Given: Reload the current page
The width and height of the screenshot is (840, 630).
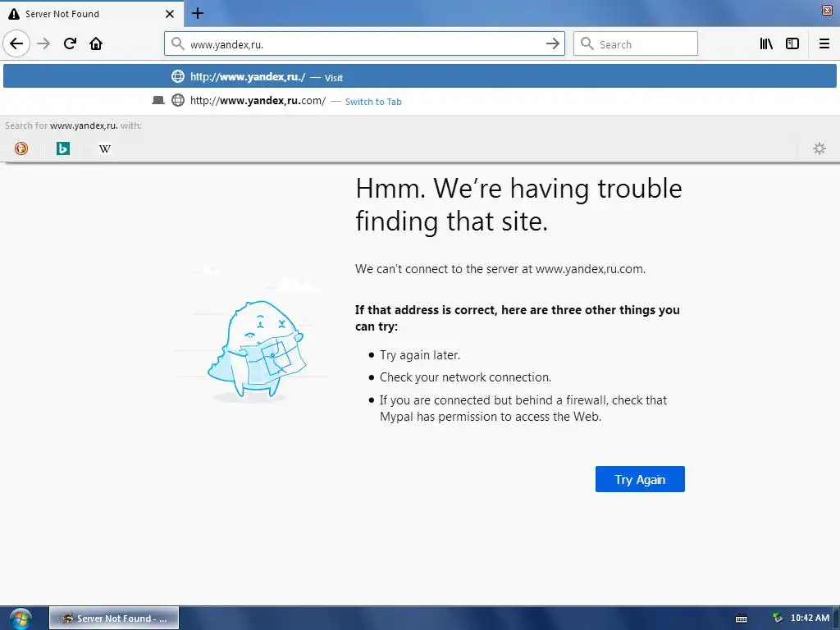Looking at the screenshot, I should point(70,43).
